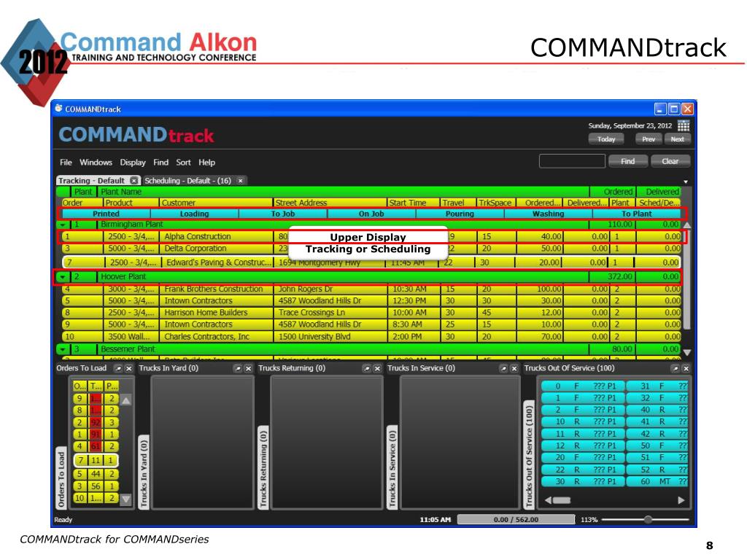
Task: Collapse the Birmingham Plant group
Action: (x=63, y=225)
